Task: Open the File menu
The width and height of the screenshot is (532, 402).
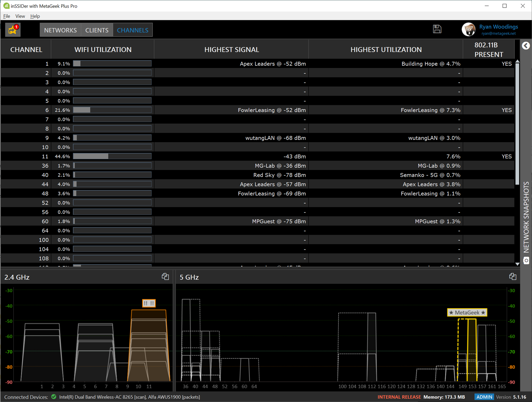Action: tap(7, 16)
